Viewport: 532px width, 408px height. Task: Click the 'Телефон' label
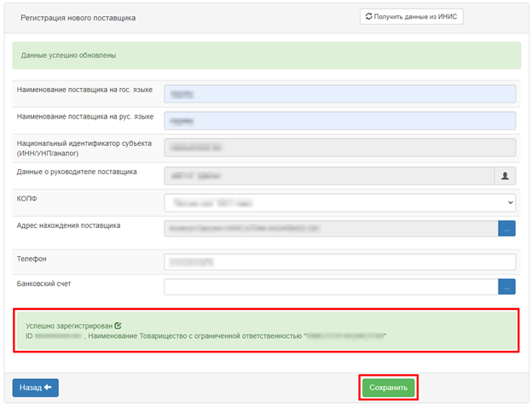pos(32,259)
